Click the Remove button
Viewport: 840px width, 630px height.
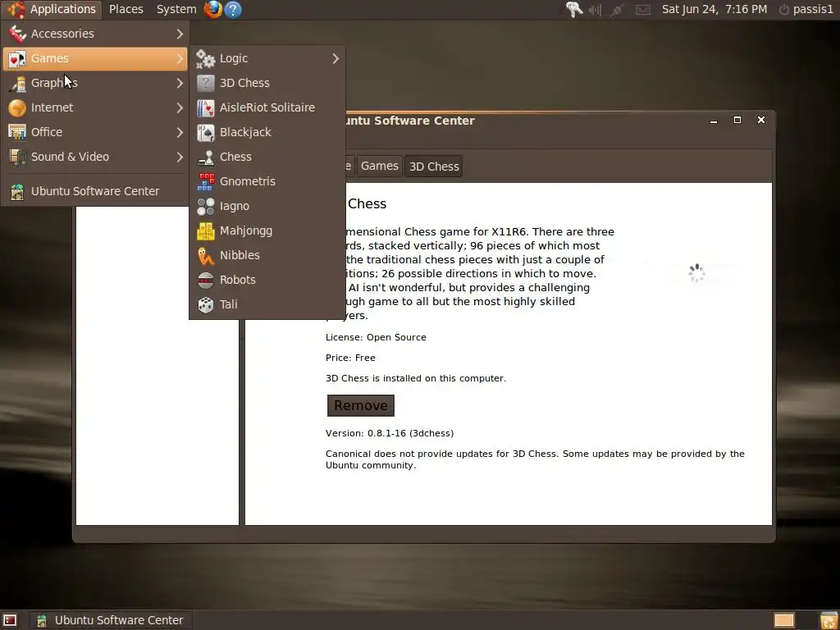tap(361, 405)
